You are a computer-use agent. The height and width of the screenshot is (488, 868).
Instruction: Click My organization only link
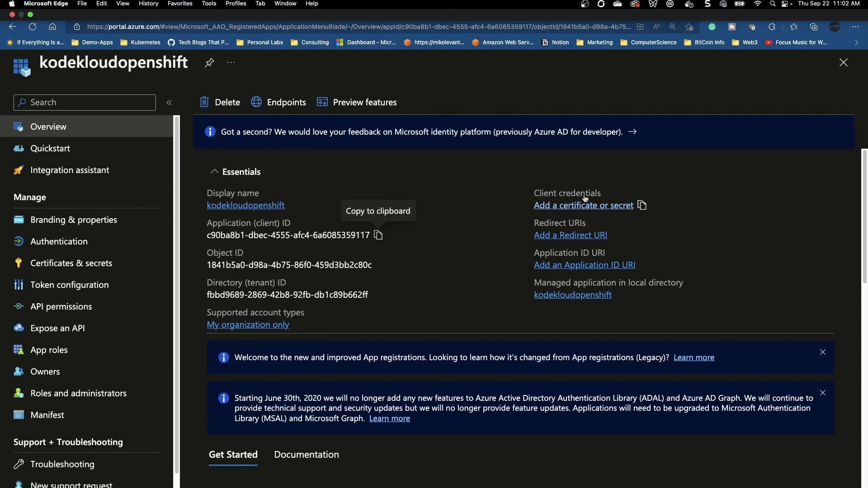tap(248, 324)
